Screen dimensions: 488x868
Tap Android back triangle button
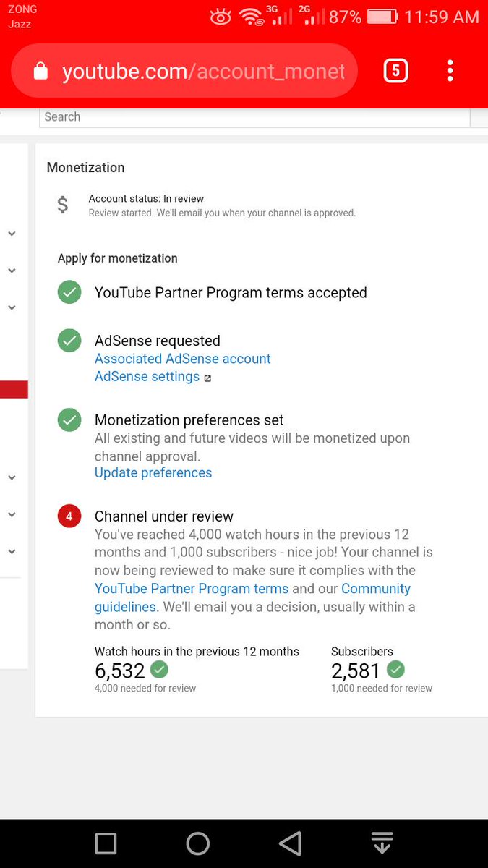(289, 843)
